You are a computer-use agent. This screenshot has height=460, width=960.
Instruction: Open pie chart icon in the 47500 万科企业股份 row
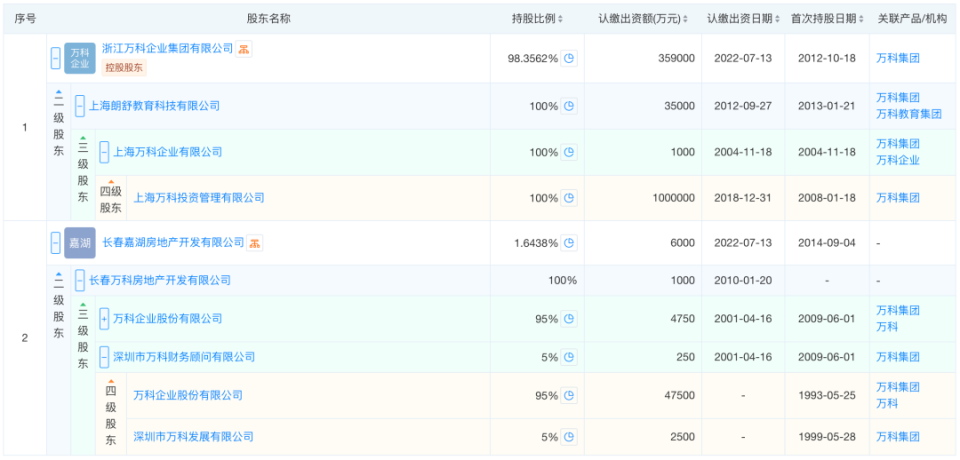tap(569, 396)
